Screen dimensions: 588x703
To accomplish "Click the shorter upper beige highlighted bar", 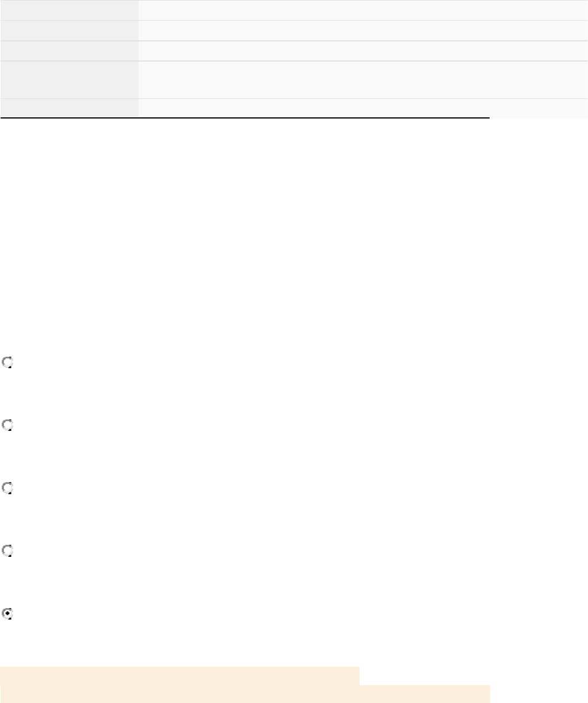I will [x=180, y=675].
